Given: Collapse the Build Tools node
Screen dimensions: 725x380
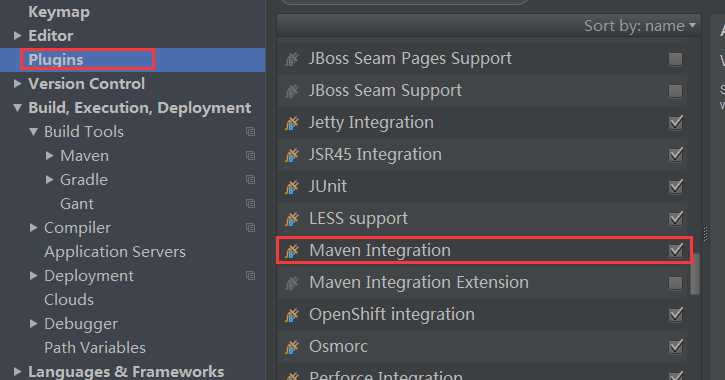Looking at the screenshot, I should (x=33, y=132).
